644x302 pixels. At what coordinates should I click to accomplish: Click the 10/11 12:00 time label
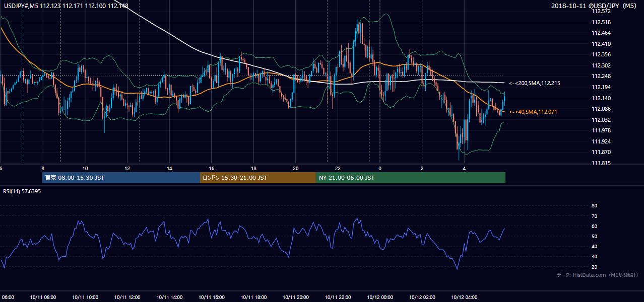tap(127, 297)
